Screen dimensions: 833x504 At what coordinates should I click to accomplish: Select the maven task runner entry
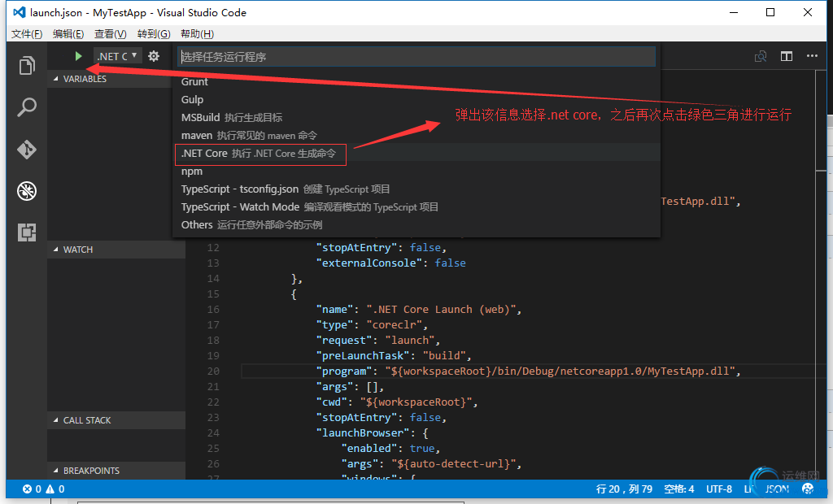click(x=416, y=136)
